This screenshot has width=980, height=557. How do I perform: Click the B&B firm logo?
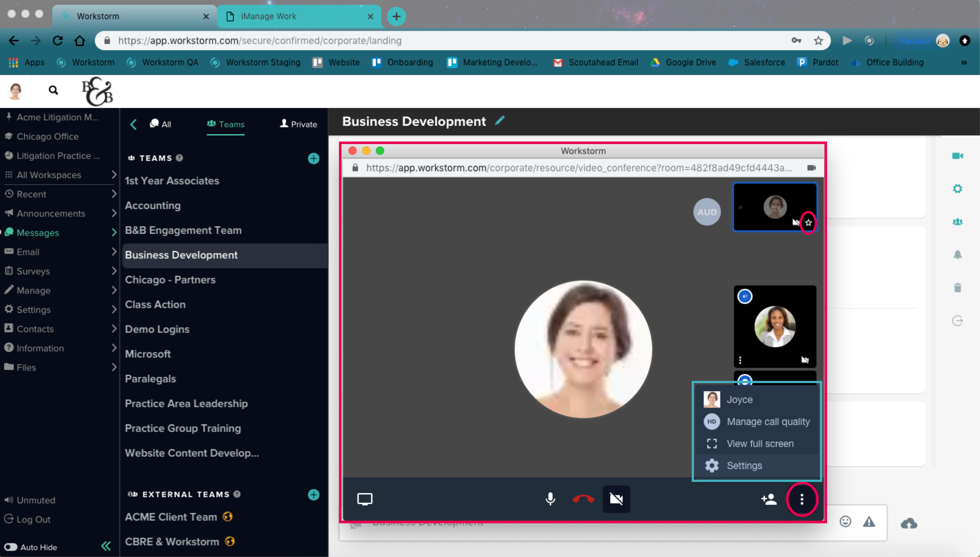pyautogui.click(x=97, y=91)
